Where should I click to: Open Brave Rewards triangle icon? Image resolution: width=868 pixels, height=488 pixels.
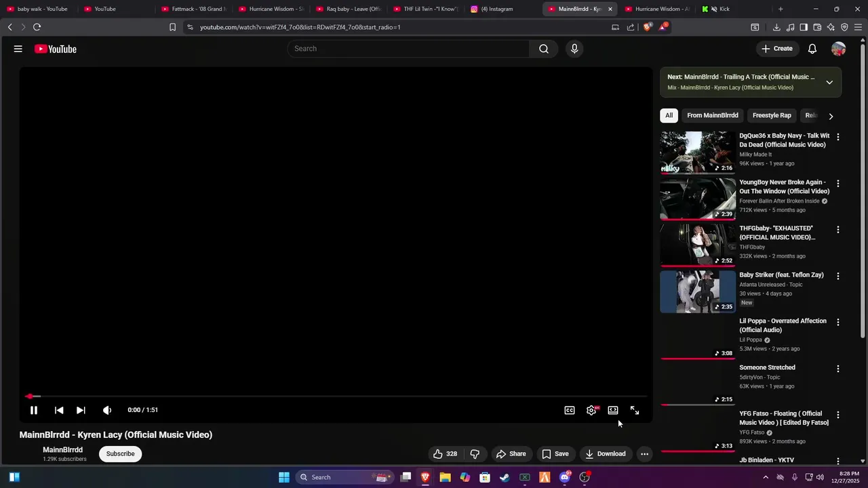(663, 27)
